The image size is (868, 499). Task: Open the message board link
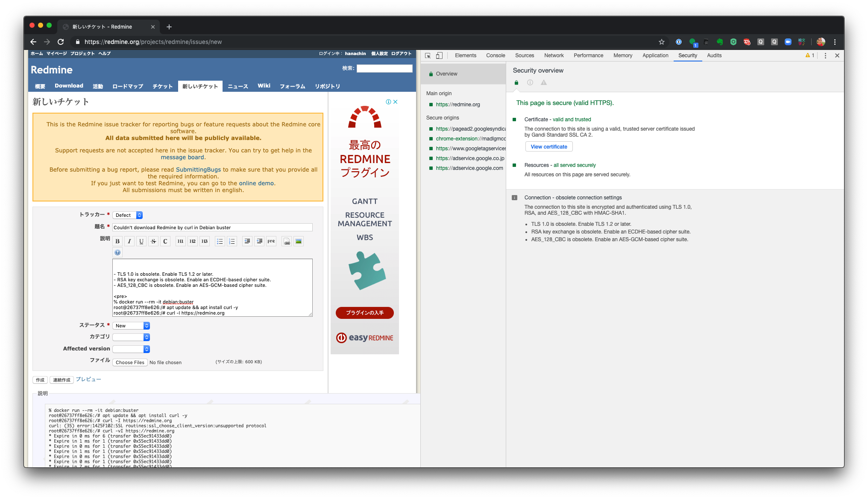tap(182, 157)
